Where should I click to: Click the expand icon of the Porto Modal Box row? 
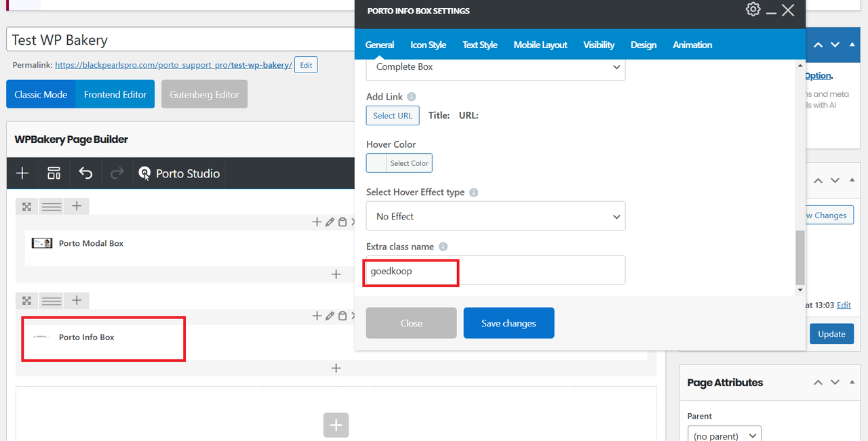pyautogui.click(x=26, y=207)
